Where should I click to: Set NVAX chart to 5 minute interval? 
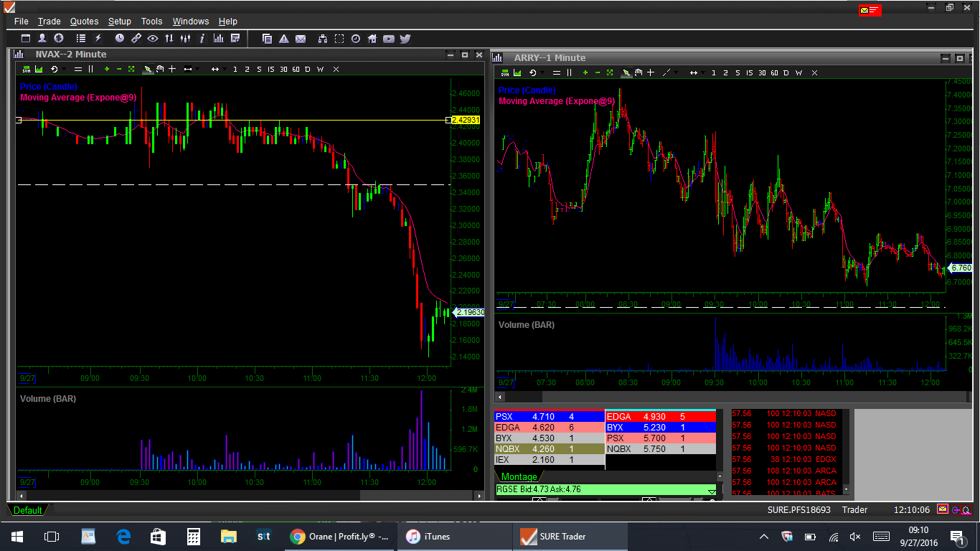[258, 70]
